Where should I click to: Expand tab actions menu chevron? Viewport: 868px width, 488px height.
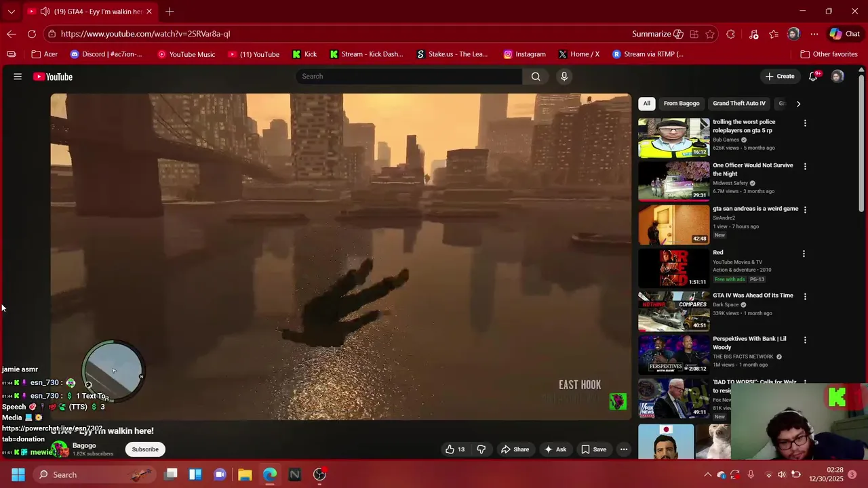click(11, 12)
